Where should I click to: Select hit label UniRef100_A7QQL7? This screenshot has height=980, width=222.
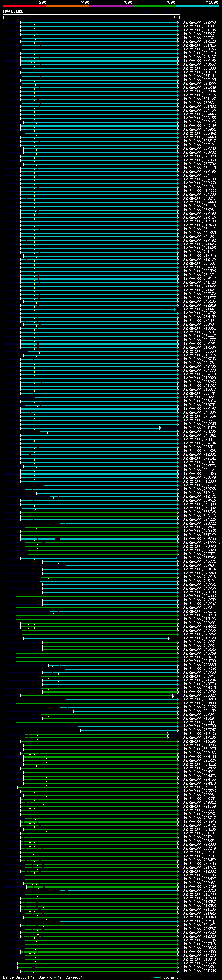point(199,439)
